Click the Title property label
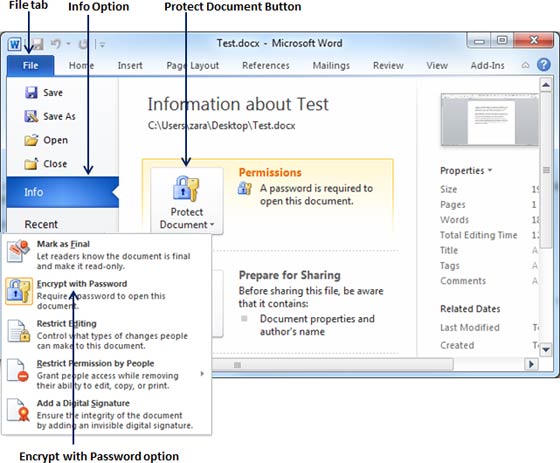Image resolution: width=560 pixels, height=463 pixels. point(449,250)
